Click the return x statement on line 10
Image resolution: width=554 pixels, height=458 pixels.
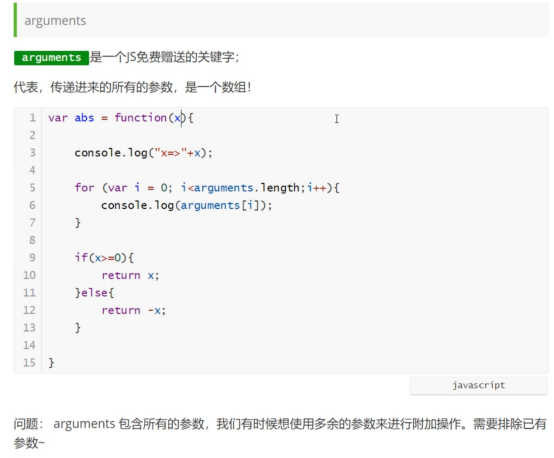click(130, 275)
